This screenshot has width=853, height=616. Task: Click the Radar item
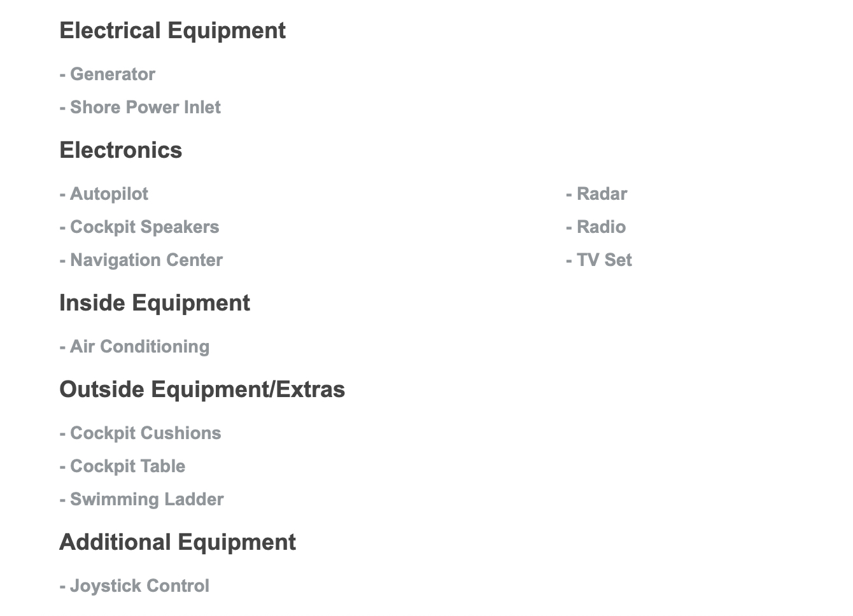[602, 194]
